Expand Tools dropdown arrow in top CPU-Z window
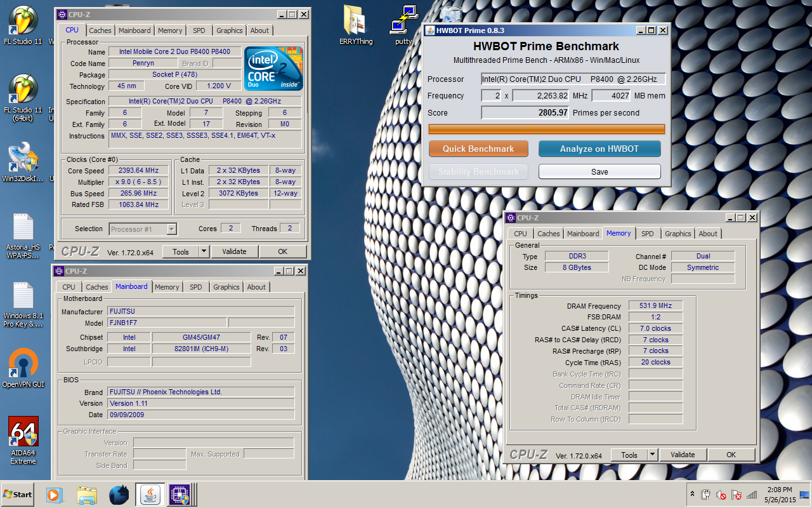 coord(204,251)
